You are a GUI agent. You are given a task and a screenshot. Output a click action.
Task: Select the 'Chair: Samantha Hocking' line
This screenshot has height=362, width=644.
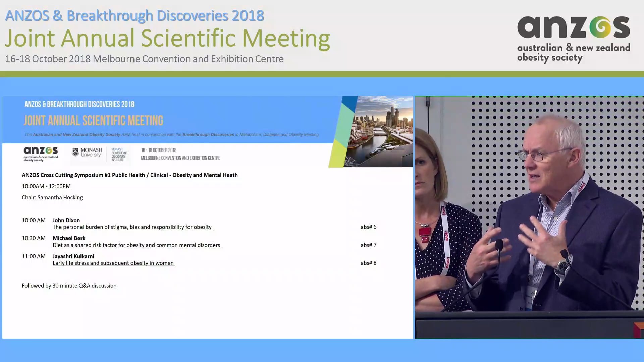[52, 197]
